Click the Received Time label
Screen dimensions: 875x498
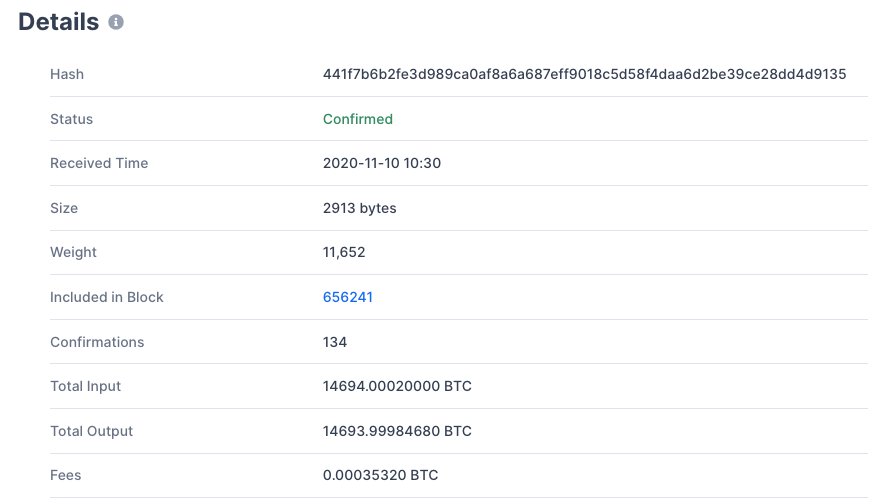point(99,163)
